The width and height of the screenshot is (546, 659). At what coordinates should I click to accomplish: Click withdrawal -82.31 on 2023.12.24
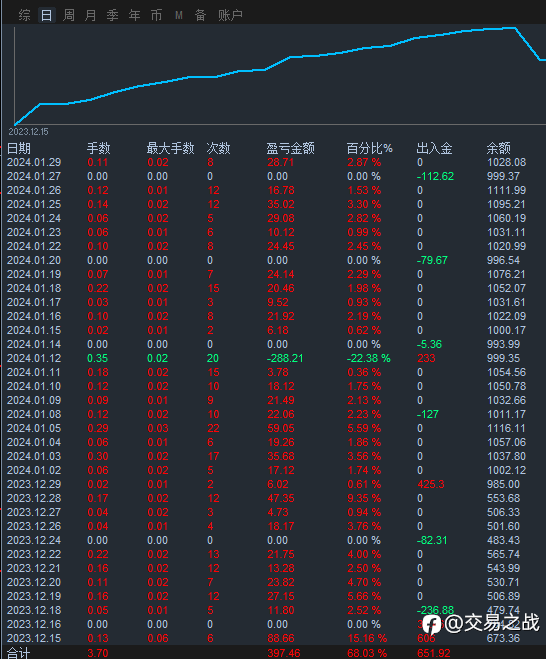click(432, 540)
